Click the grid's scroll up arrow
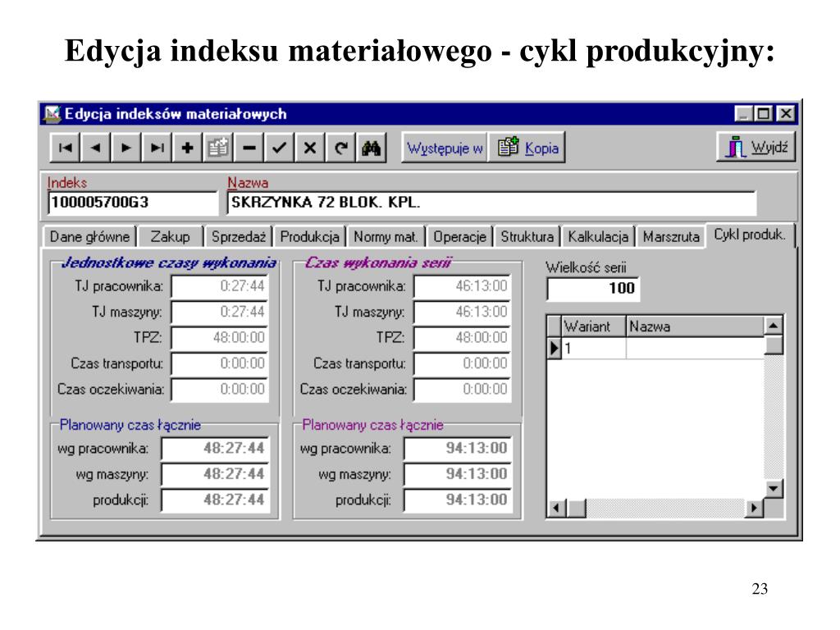Screen dimensions: 840x630 774,325
